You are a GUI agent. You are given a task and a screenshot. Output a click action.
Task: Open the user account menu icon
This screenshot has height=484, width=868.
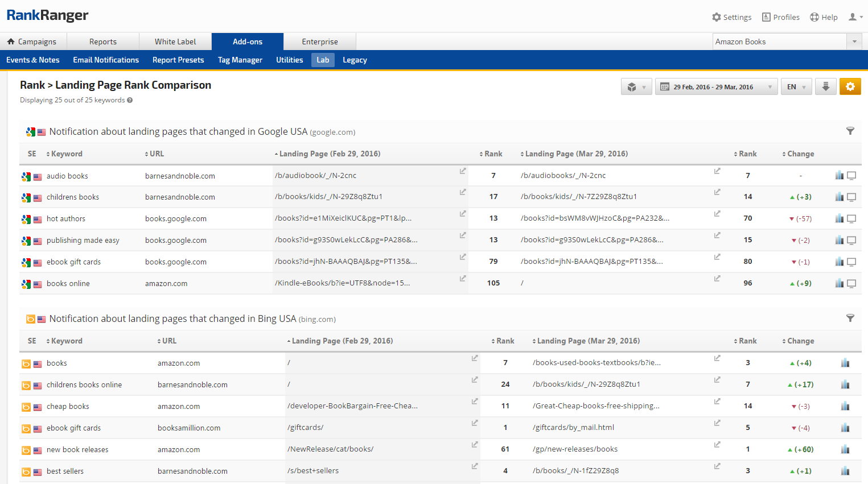855,17
